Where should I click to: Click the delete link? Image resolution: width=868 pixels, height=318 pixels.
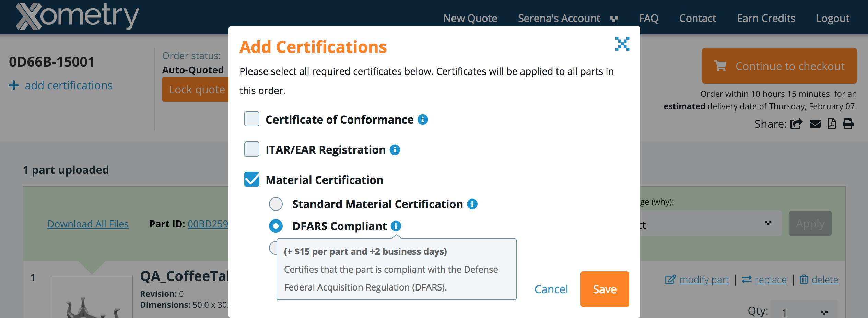pos(825,280)
